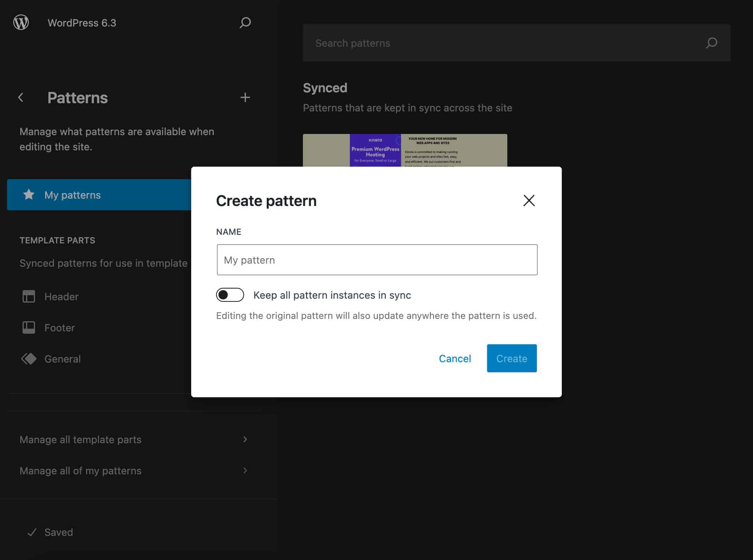Click the Create button in the dialog
This screenshot has width=753, height=560.
click(x=511, y=358)
